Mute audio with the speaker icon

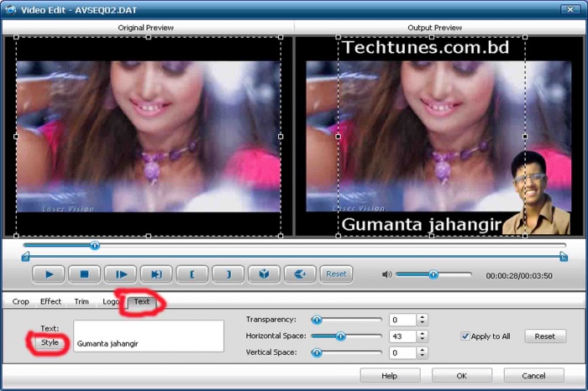pos(386,274)
